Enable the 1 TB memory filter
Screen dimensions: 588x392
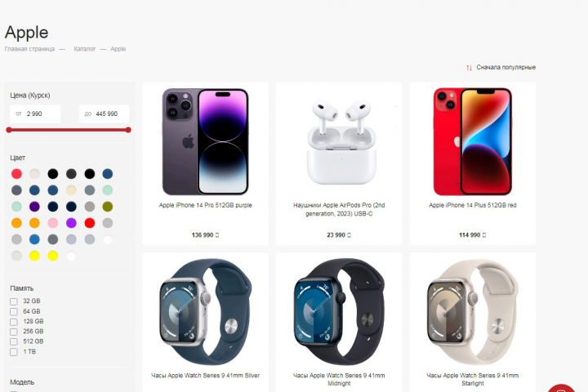pos(14,352)
